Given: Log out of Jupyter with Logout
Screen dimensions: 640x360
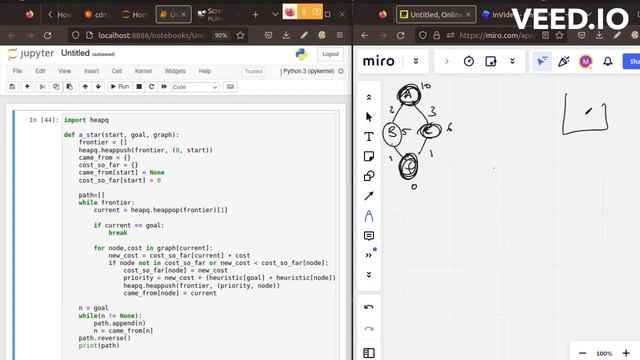Looking at the screenshot, I should pyautogui.click(x=330, y=54).
